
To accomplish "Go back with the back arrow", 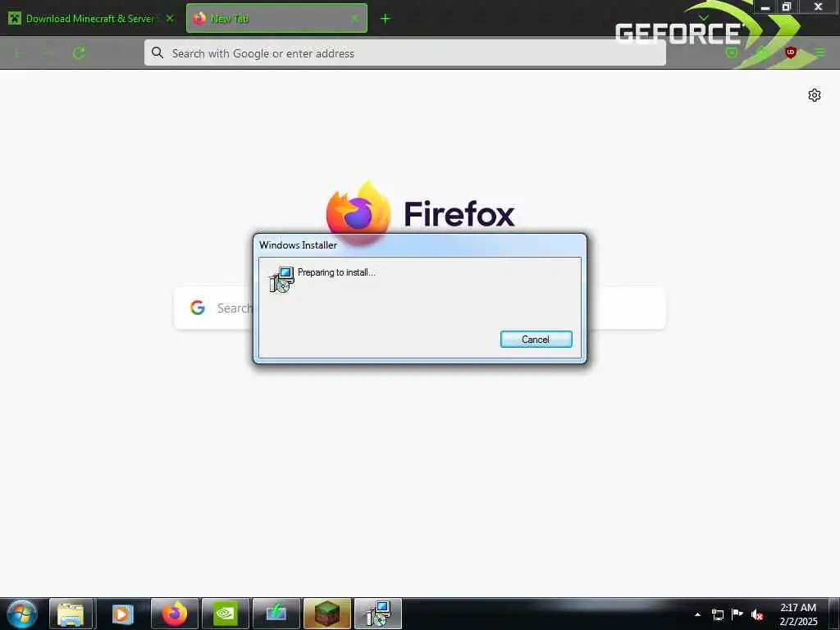I will click(x=21, y=53).
